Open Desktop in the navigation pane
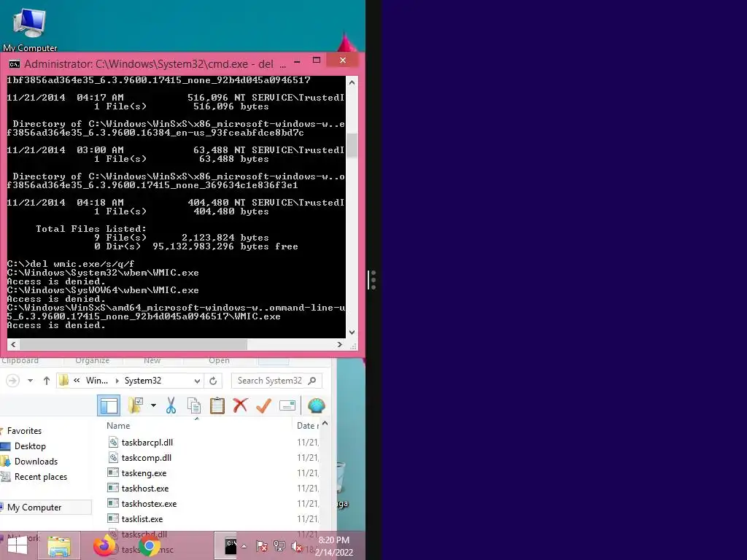The width and height of the screenshot is (747, 560). (30, 446)
